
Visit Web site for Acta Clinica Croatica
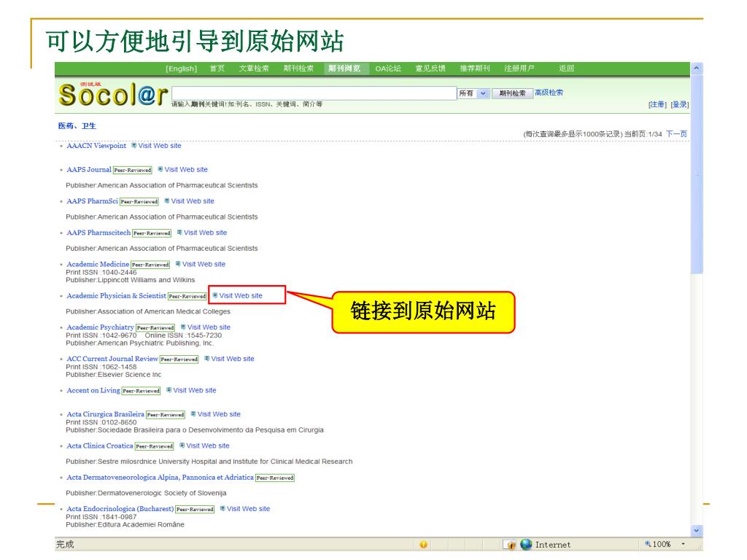pos(208,446)
